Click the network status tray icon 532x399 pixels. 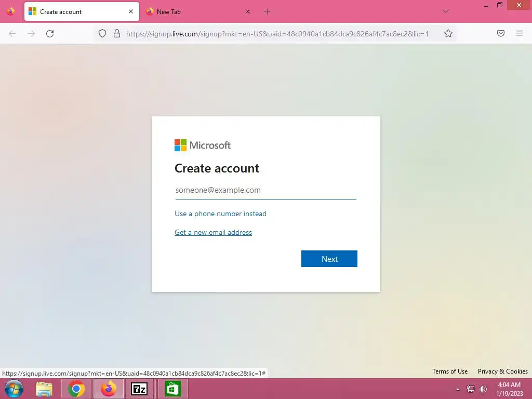point(471,389)
